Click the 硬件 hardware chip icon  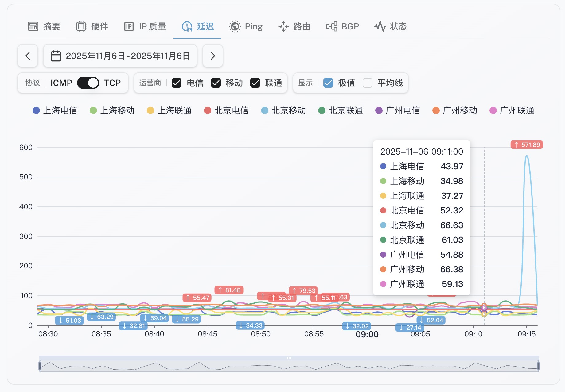[x=81, y=27]
